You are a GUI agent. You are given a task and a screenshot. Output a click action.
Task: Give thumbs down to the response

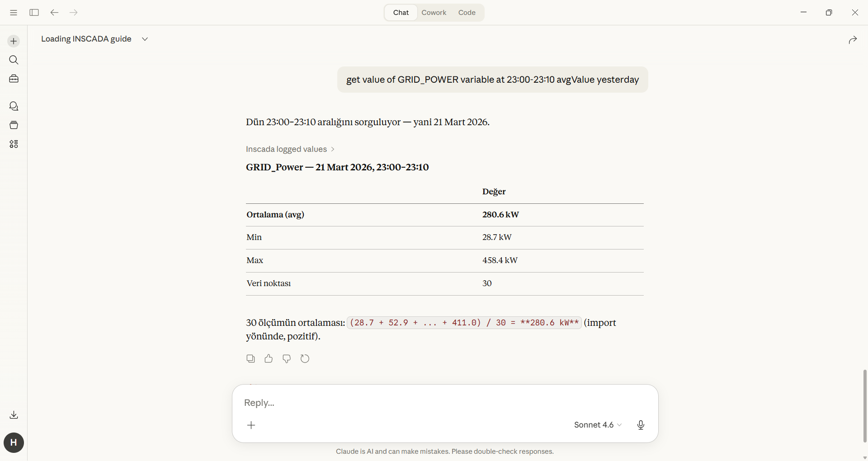(287, 358)
